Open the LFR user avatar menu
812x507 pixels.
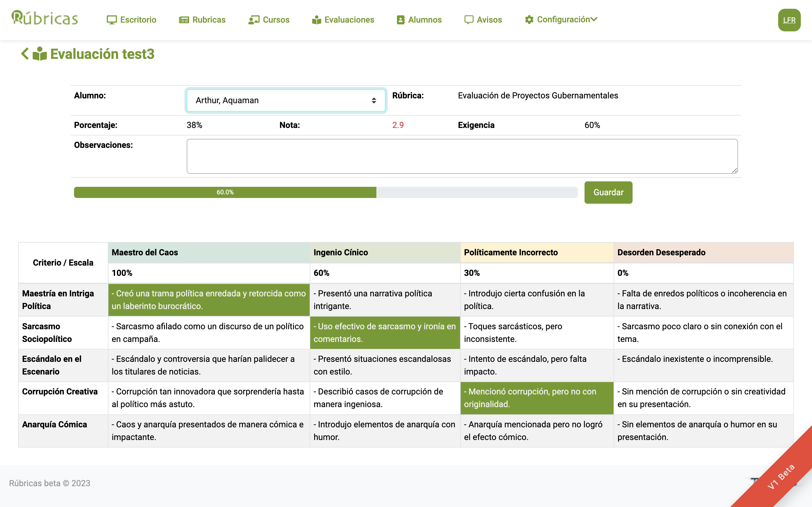[x=789, y=20]
